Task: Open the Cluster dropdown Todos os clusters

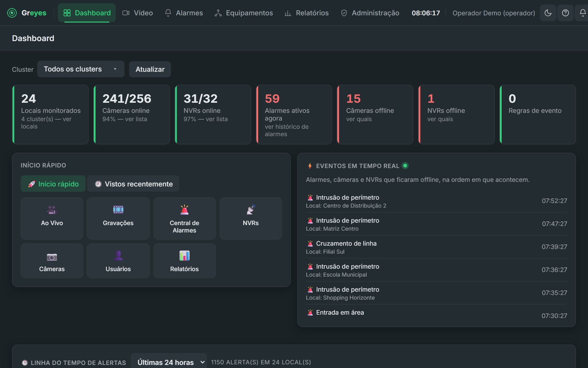Action: pos(81,69)
